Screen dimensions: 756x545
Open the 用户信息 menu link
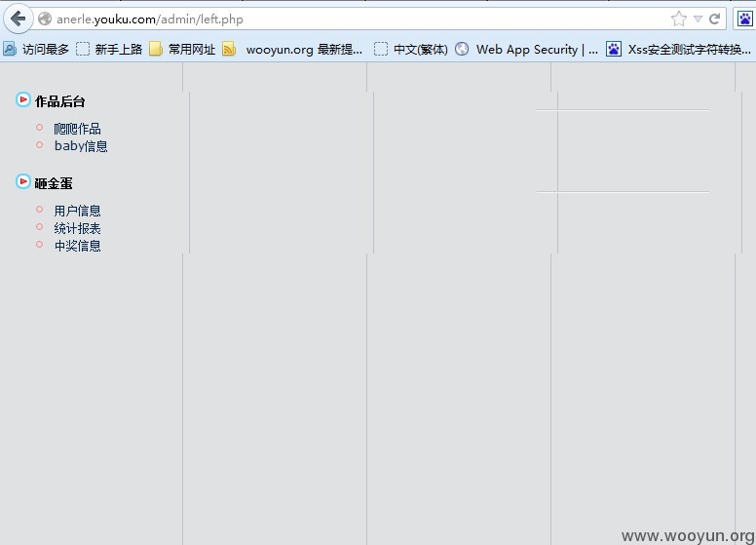click(77, 211)
